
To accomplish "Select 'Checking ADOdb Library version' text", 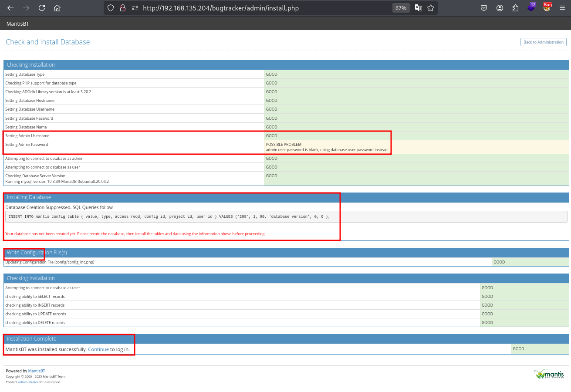I will 48,92.
